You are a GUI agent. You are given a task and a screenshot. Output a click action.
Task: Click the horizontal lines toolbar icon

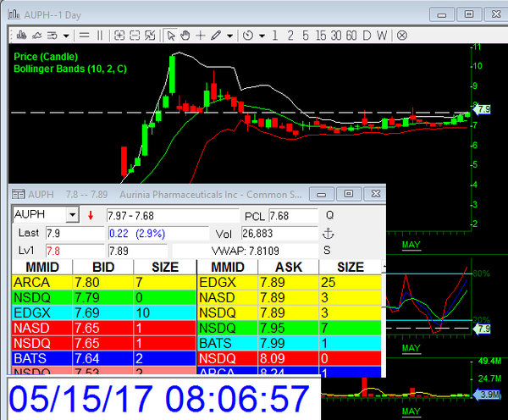pos(83,35)
